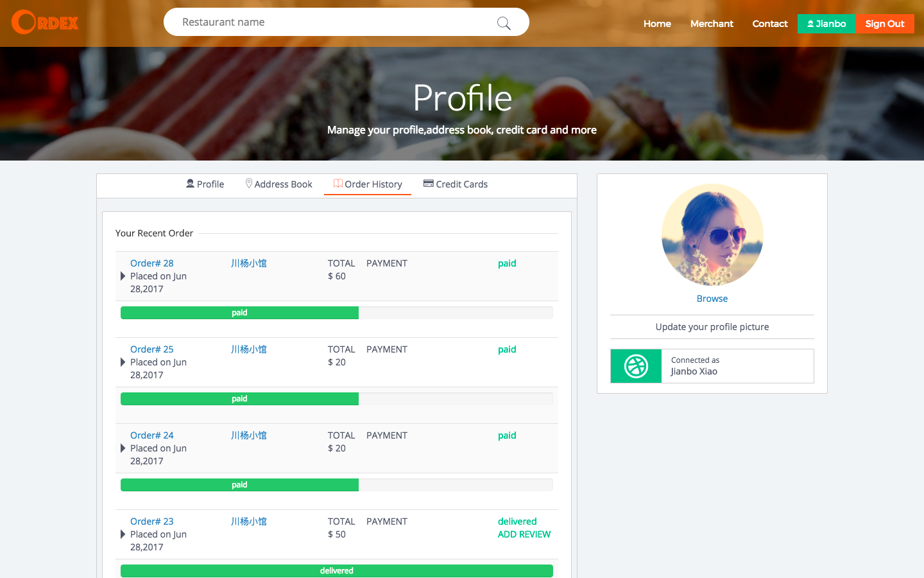Viewport: 924px width, 578px height.
Task: Expand Order# 25 details triangle
Action: click(x=123, y=362)
